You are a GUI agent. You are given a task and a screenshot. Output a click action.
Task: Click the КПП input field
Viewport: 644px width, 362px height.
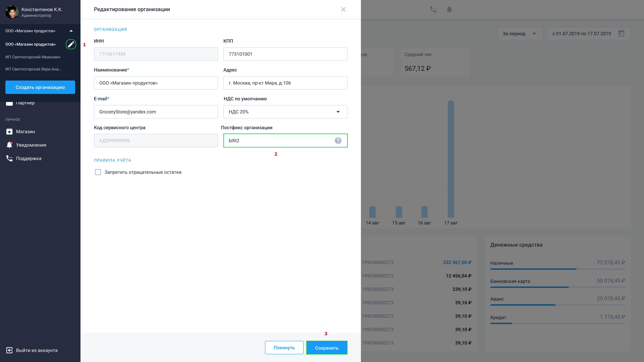click(x=285, y=54)
